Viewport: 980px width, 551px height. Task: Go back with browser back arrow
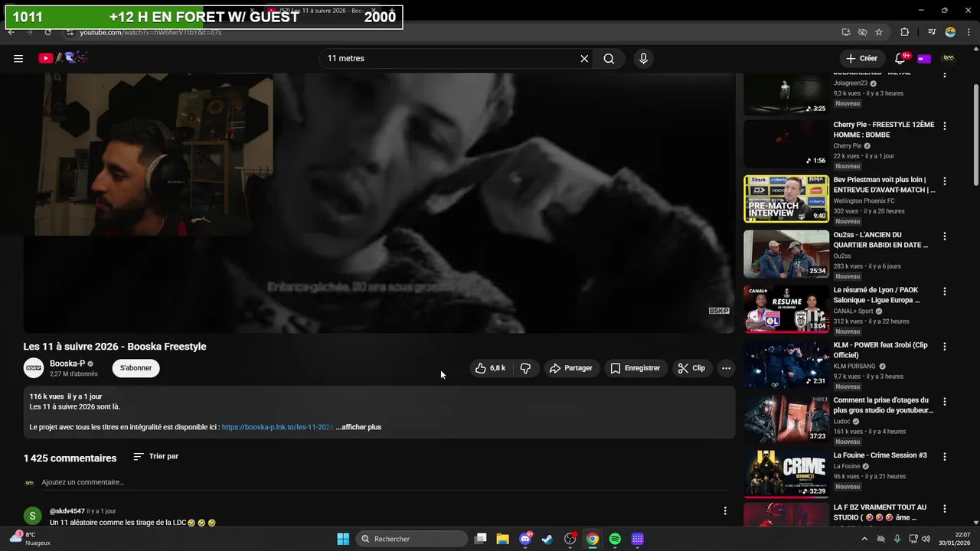click(11, 32)
